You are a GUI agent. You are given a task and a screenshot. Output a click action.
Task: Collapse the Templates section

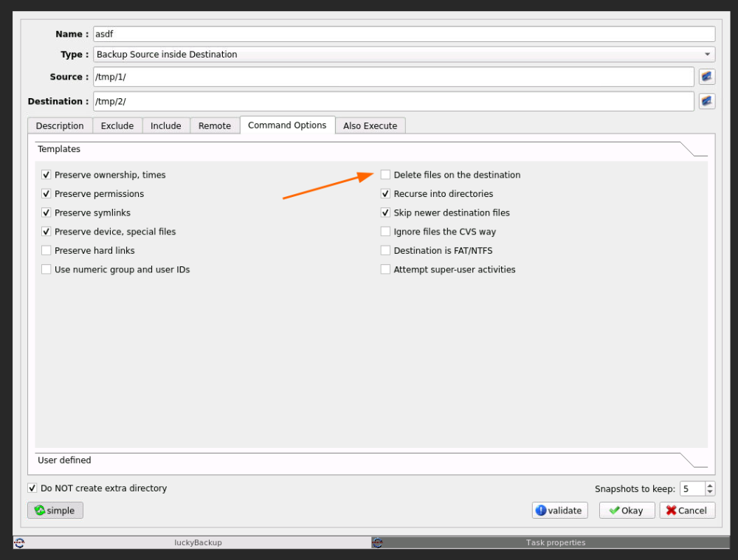(372, 149)
